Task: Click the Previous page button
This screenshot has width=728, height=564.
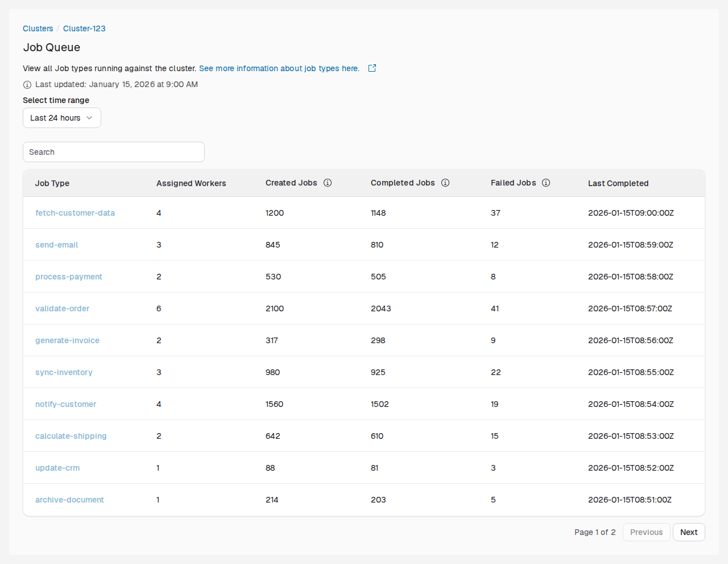Action: click(647, 532)
